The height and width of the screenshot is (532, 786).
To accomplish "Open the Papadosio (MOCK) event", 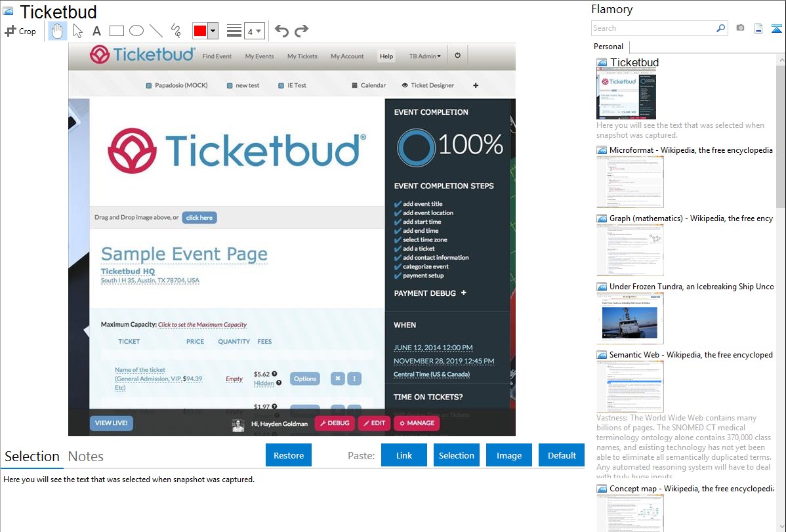I will click(x=176, y=85).
